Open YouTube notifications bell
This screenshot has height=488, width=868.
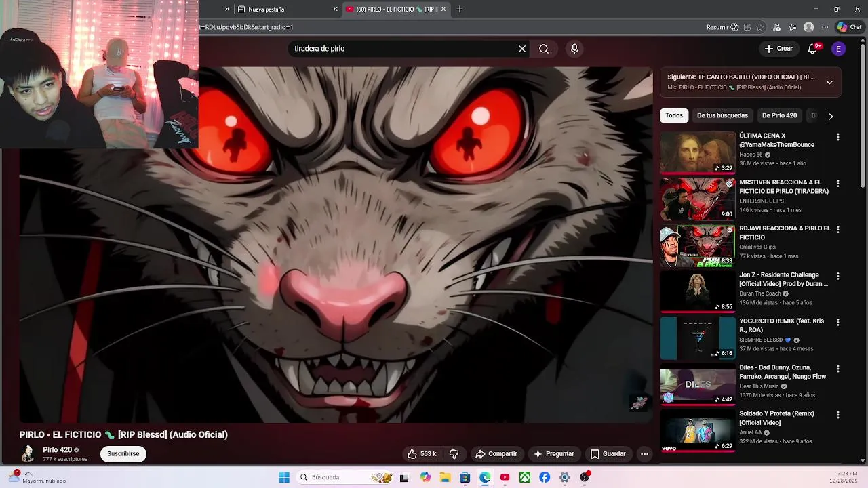pyautogui.click(x=813, y=49)
